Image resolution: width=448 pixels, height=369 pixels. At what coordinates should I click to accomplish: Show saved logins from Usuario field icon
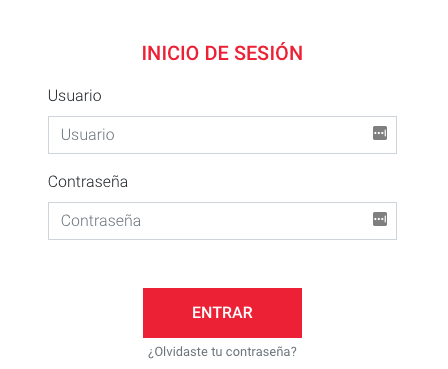(x=380, y=133)
